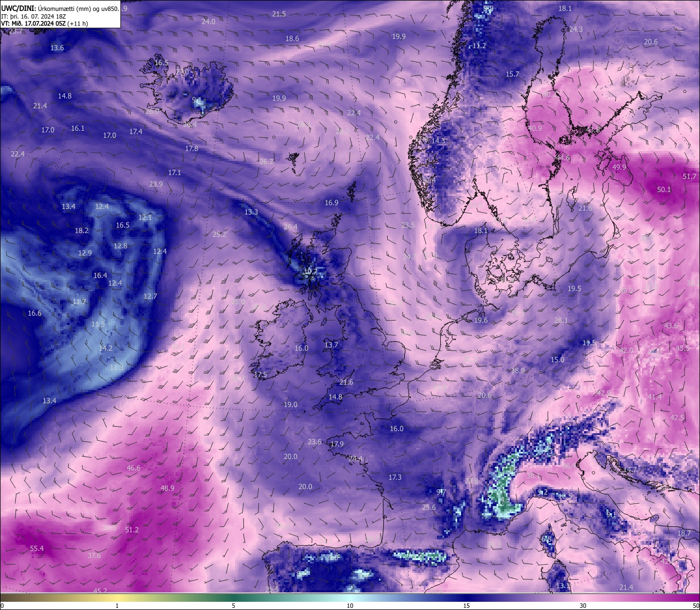Click the initial time line 'IT: þri. 16. 07. 2024 18Z'
This screenshot has width=700, height=610.
tap(34, 16)
